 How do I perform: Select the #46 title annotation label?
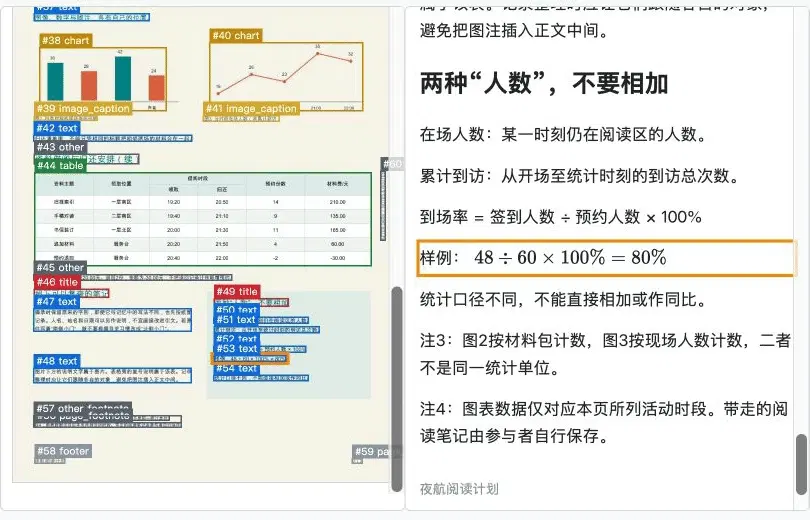point(57,282)
